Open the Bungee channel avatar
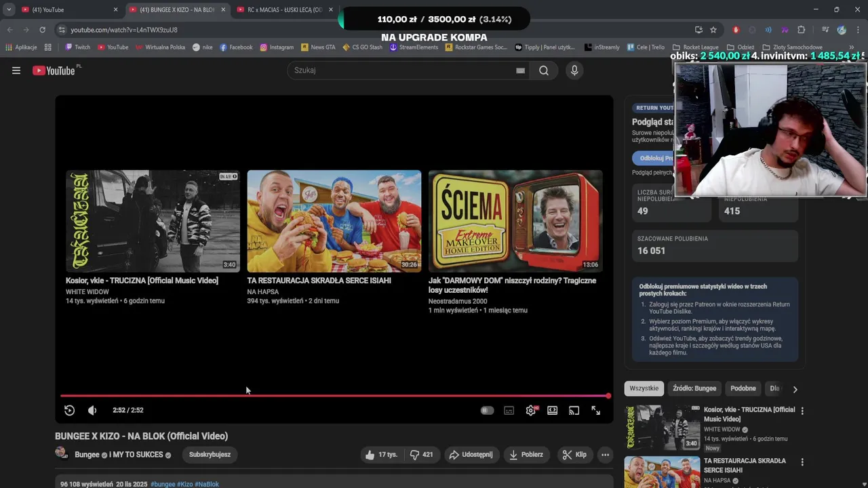 62,453
